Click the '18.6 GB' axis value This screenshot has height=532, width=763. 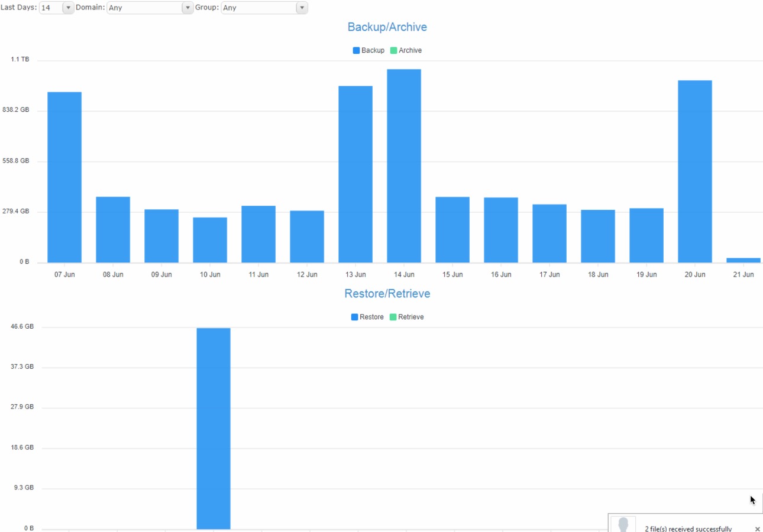pyautogui.click(x=22, y=447)
